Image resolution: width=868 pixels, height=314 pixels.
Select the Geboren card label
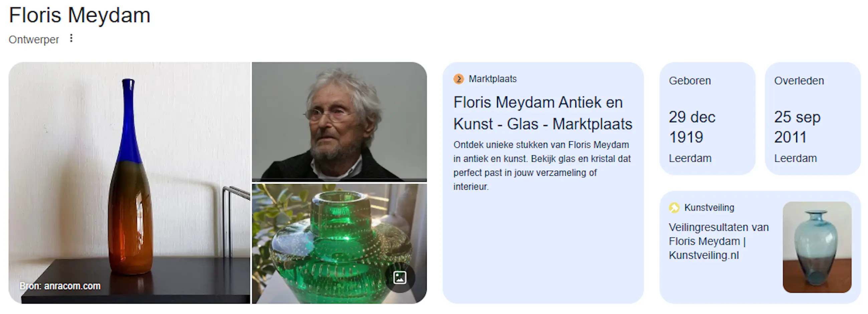(690, 81)
